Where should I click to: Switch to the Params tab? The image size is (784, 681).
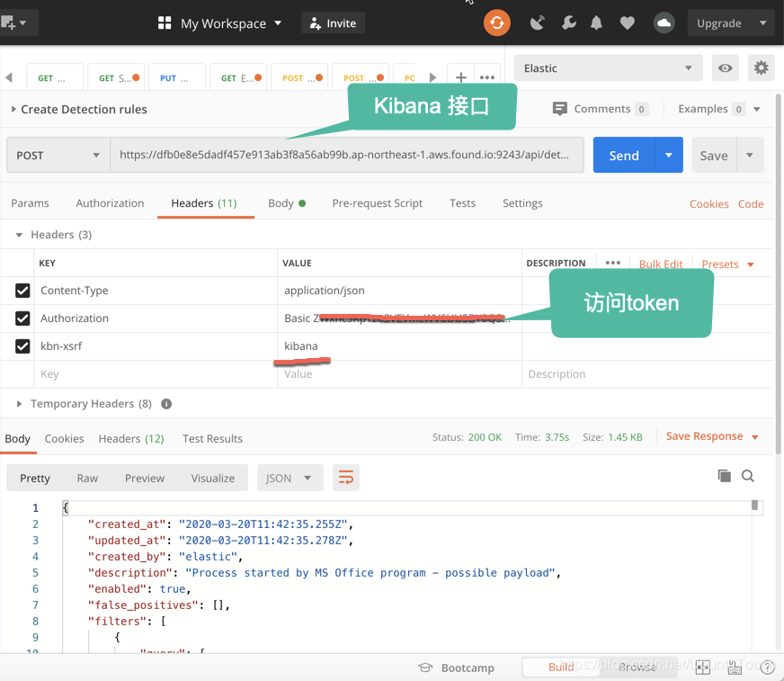tap(30, 203)
